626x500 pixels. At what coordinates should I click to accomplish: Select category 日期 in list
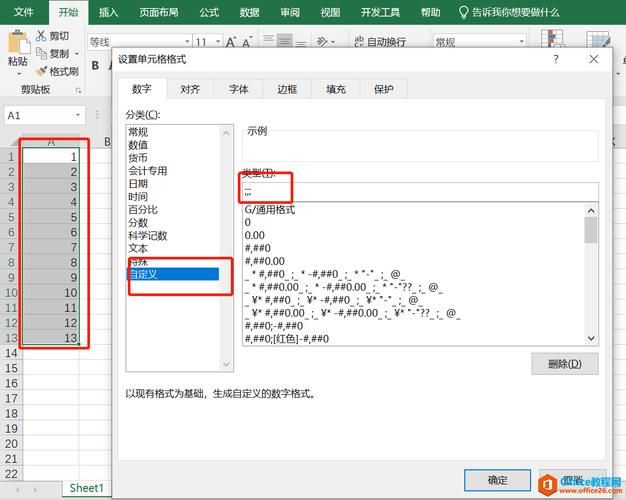(x=138, y=184)
